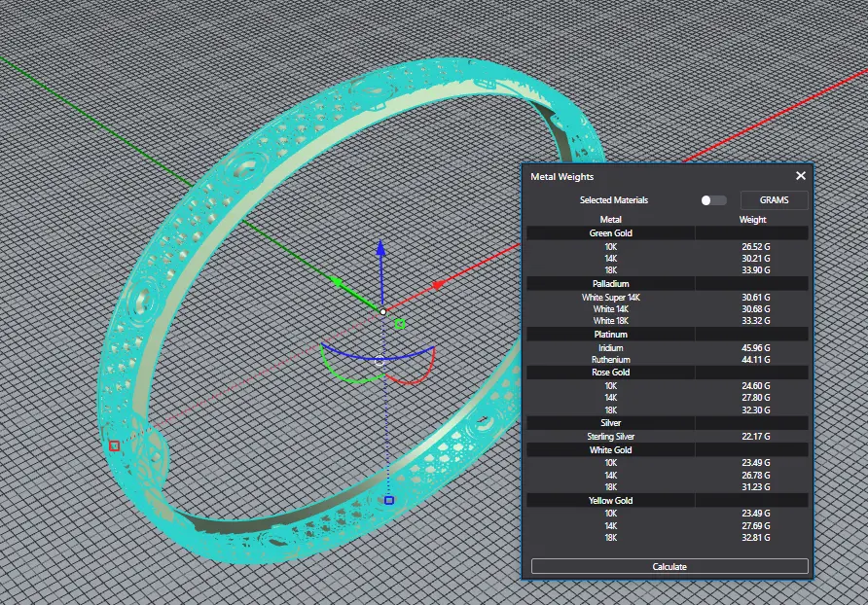Click the white gumball origin point
This screenshot has width=868, height=605.
(383, 311)
